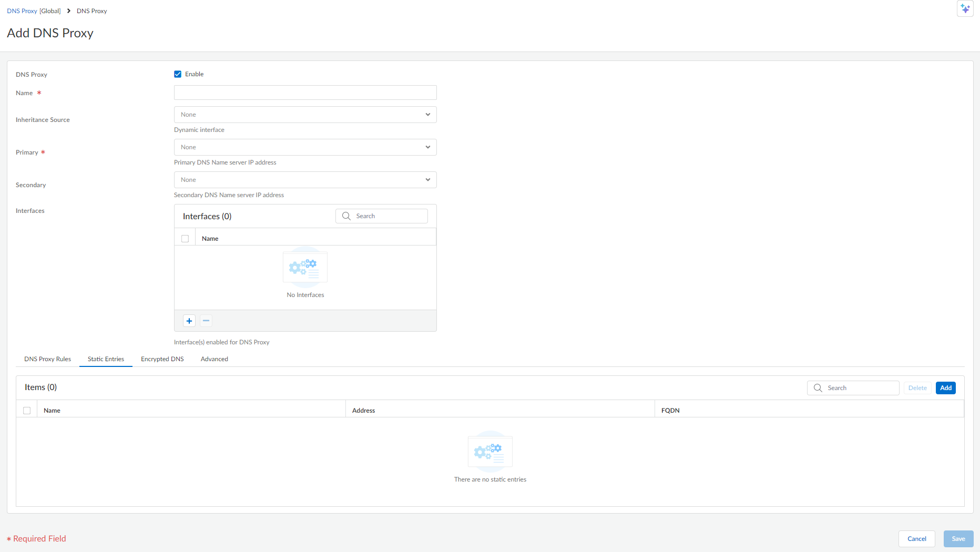980x552 pixels.
Task: Open the Encrypted DNS tab
Action: click(162, 359)
